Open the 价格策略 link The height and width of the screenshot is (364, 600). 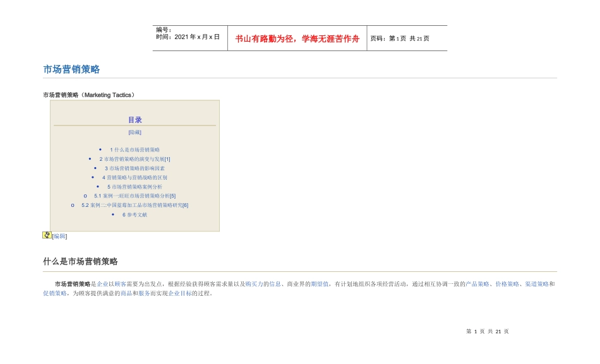coord(507,284)
